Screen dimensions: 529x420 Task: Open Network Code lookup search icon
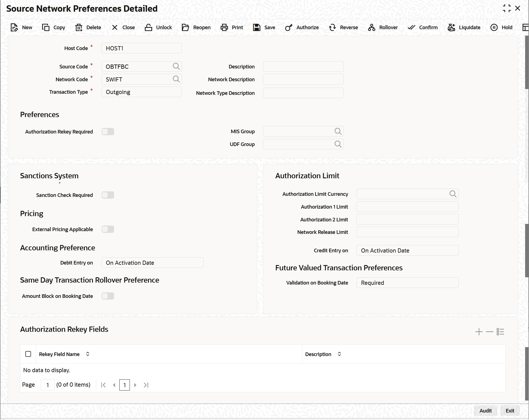coord(176,79)
